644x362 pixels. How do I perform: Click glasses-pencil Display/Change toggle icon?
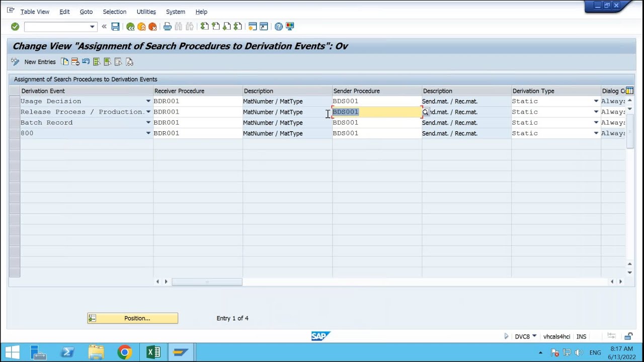click(15, 62)
